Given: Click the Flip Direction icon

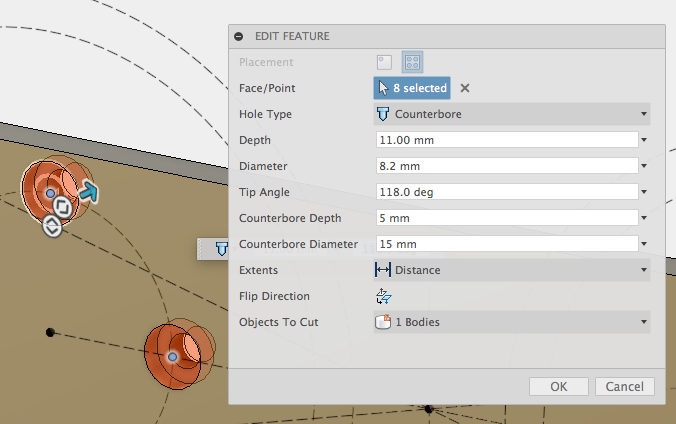Looking at the screenshot, I should 383,296.
